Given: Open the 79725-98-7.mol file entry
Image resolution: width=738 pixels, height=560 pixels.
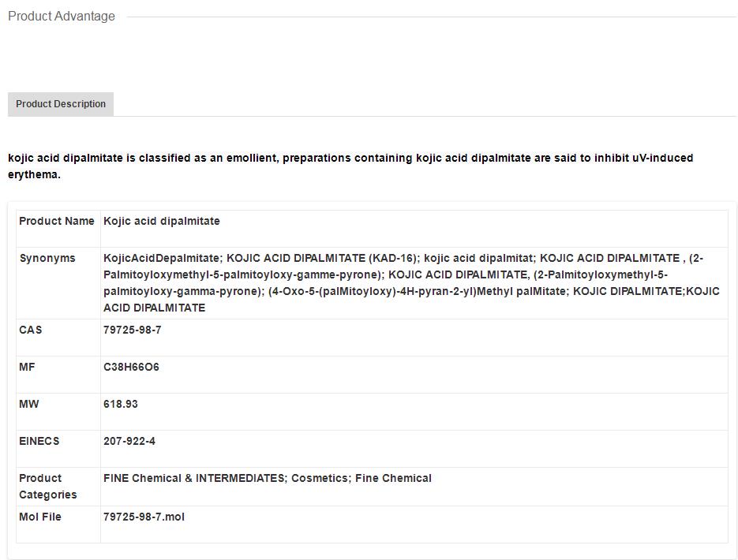Looking at the screenshot, I should point(144,517).
